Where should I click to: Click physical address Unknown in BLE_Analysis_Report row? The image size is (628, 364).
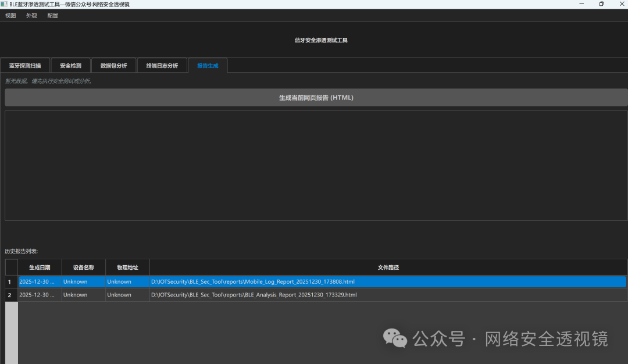pyautogui.click(x=127, y=295)
